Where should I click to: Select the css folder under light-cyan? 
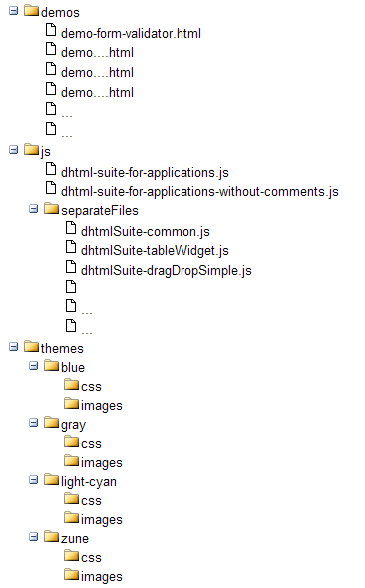coord(91,501)
